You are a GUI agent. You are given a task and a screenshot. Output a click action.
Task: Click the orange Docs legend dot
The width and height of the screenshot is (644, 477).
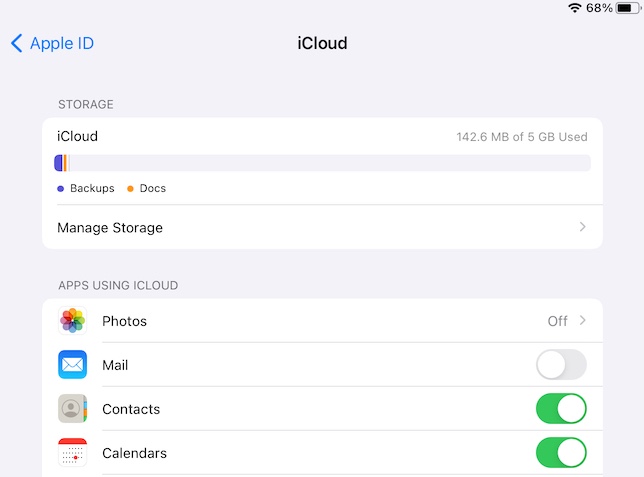coord(130,189)
